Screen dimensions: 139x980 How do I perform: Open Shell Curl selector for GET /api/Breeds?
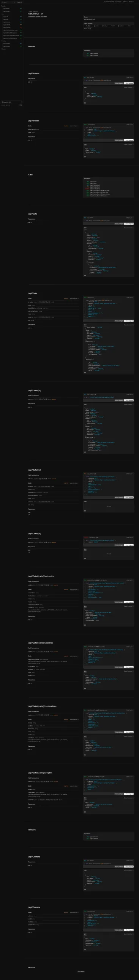(130, 77)
